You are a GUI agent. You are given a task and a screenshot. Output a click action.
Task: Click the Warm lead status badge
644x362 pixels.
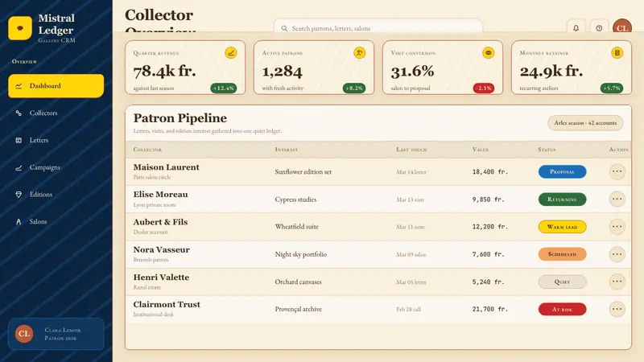click(562, 227)
